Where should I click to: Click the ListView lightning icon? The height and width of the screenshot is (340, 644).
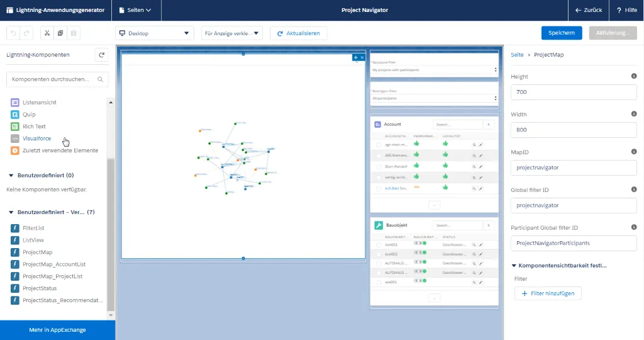[x=15, y=240]
